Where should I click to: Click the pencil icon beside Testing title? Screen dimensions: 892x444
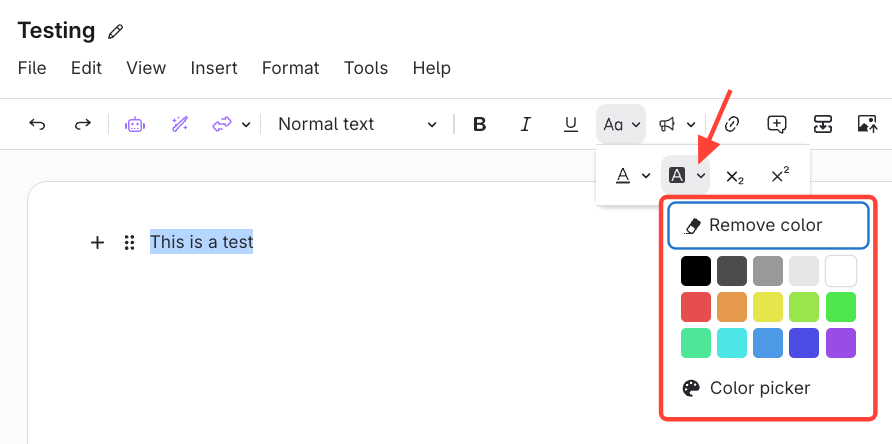(x=116, y=32)
